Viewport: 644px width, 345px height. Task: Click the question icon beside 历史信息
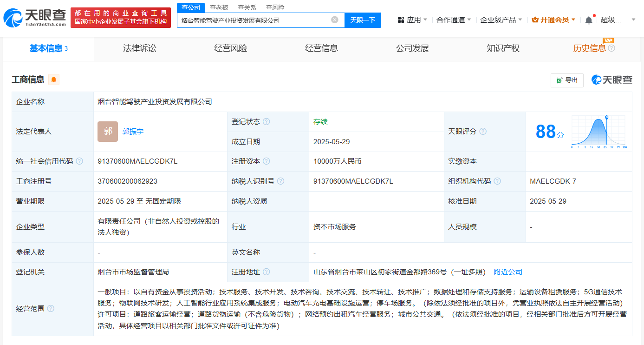(611, 48)
